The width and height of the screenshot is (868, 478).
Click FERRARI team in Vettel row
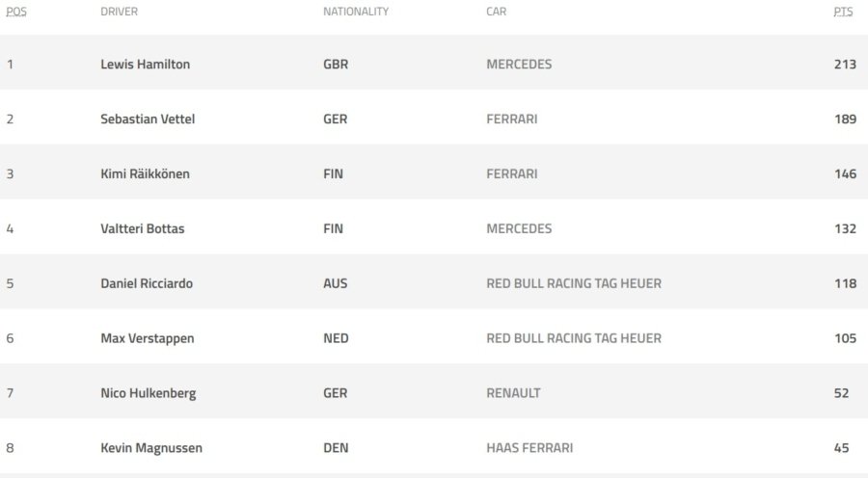pos(512,119)
